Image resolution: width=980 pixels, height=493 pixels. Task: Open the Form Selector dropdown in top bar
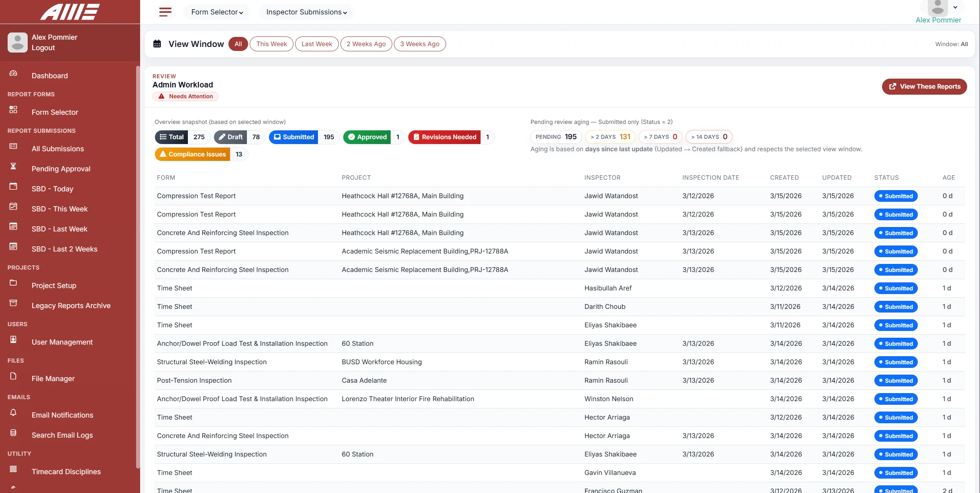point(217,12)
